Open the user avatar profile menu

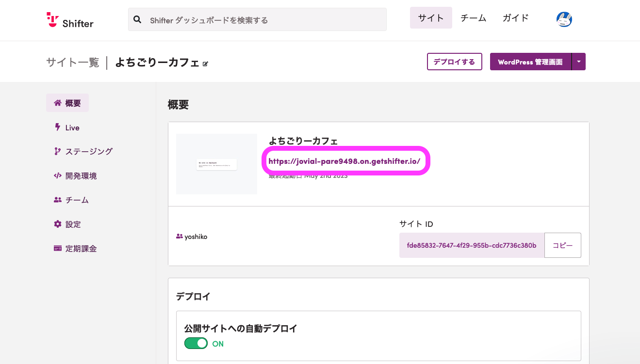564,19
